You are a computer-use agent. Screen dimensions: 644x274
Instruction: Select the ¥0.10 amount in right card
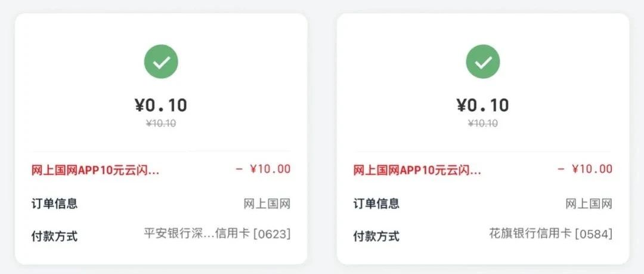(x=483, y=105)
